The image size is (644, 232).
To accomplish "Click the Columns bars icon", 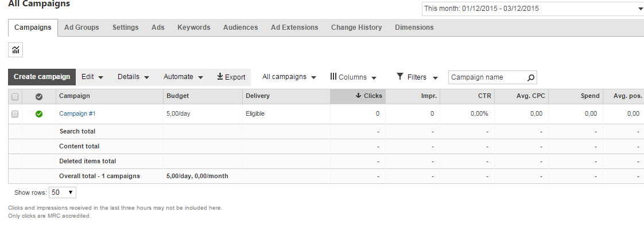I will coord(333,77).
